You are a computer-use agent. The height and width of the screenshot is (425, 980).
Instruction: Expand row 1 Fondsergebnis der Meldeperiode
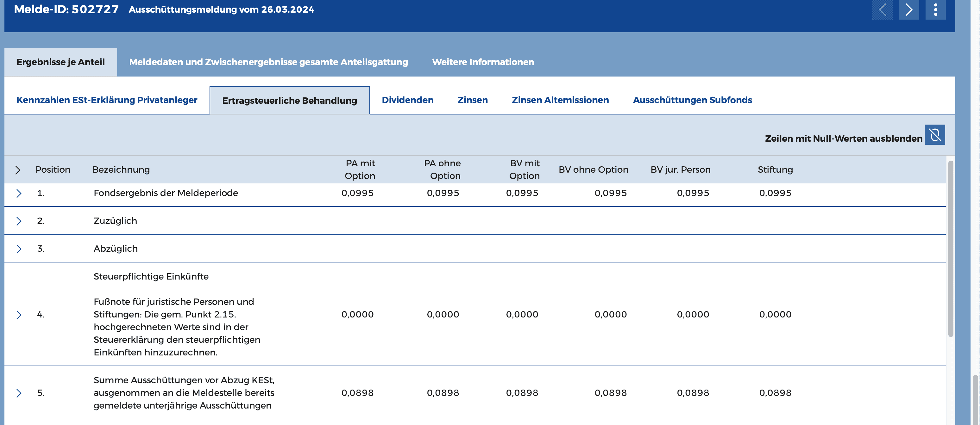pos(19,194)
